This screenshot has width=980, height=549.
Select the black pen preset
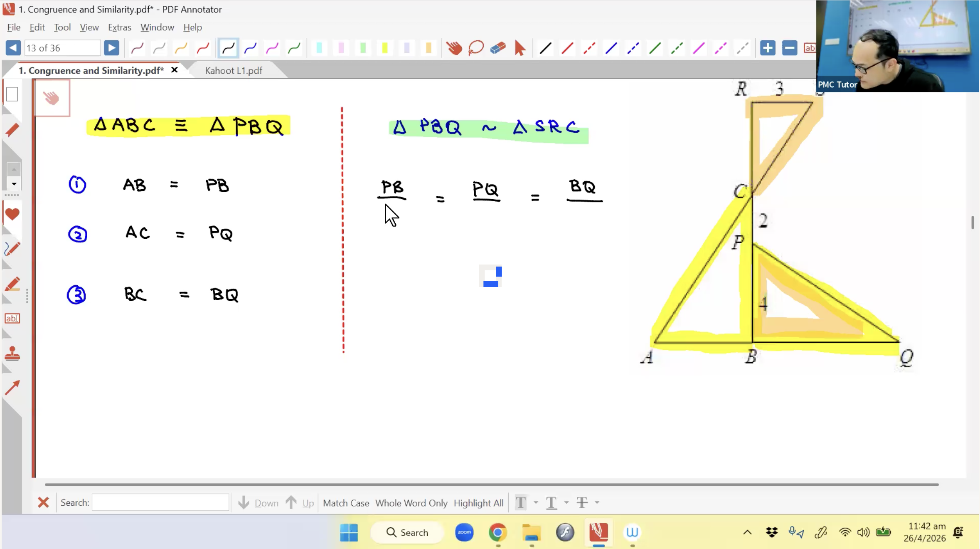point(228,48)
